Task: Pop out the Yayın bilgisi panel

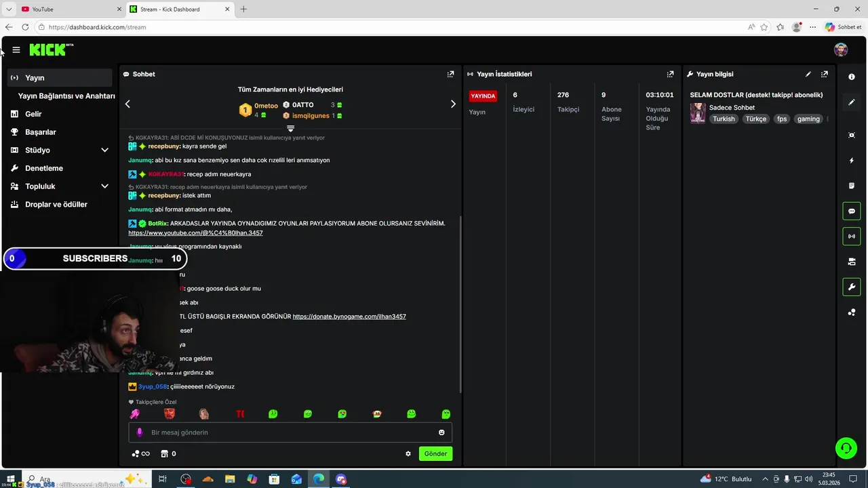Action: click(825, 74)
